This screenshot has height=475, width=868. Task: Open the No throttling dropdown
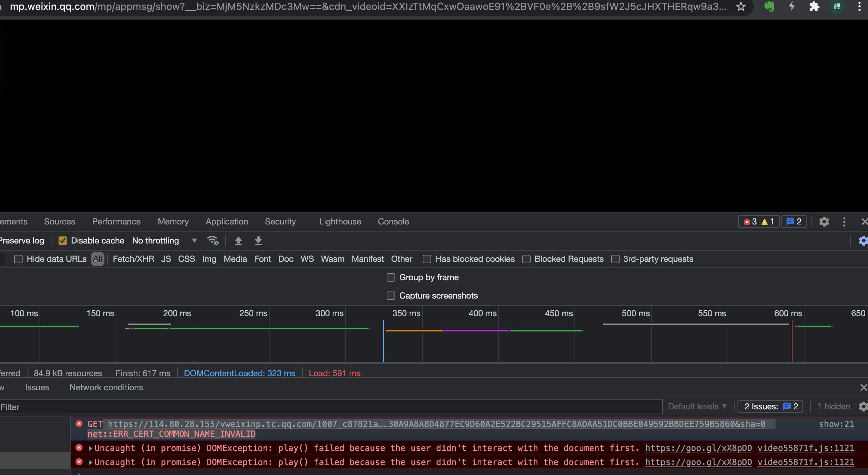[164, 241]
